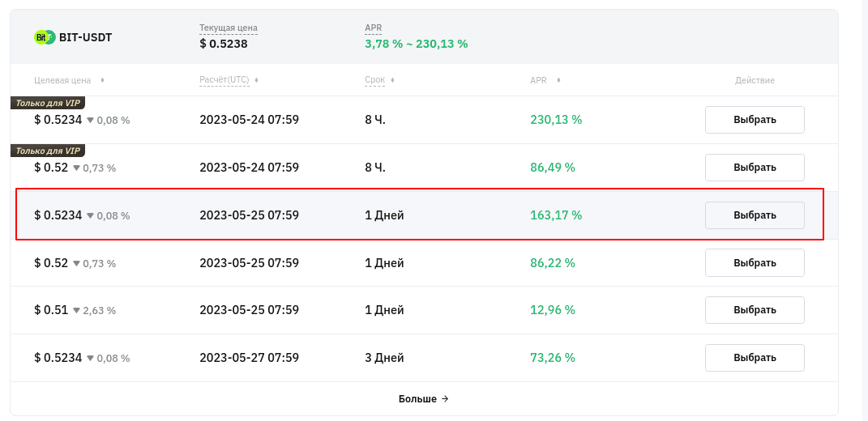
Task: Click the 86,49 % APR value
Action: 553,168
